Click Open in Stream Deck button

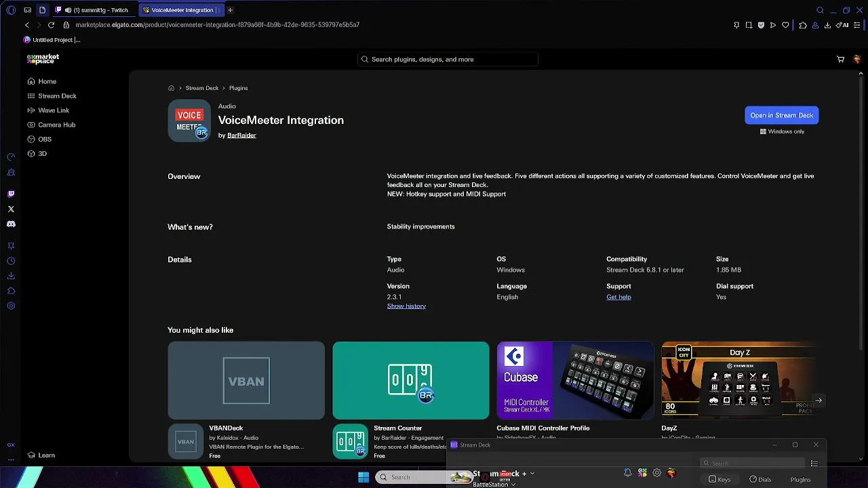[x=782, y=115]
